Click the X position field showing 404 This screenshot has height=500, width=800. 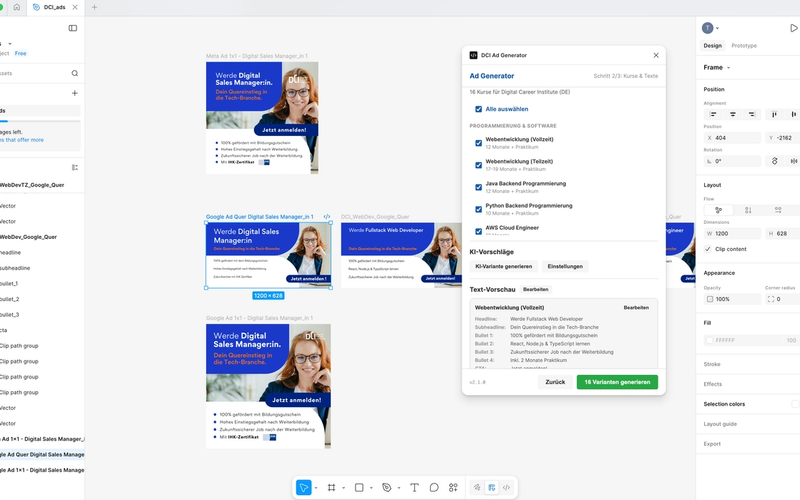click(733, 138)
